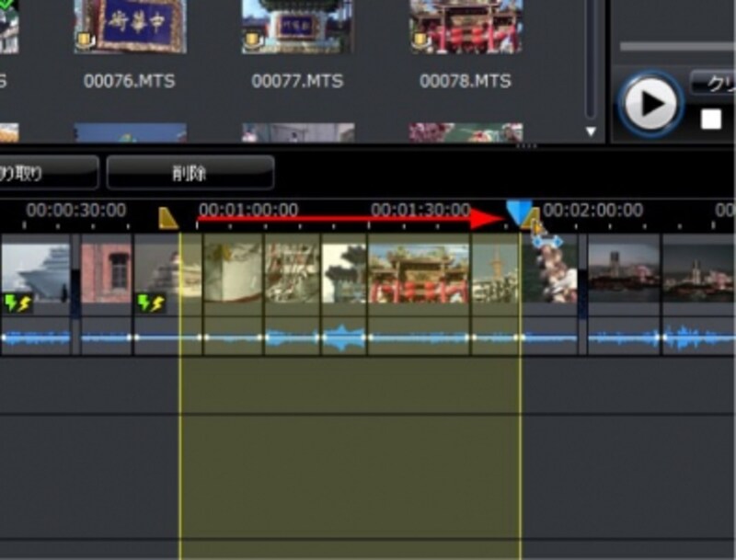The height and width of the screenshot is (560, 736).
Task: Click the partially visible 切り取り button
Action: 46,172
